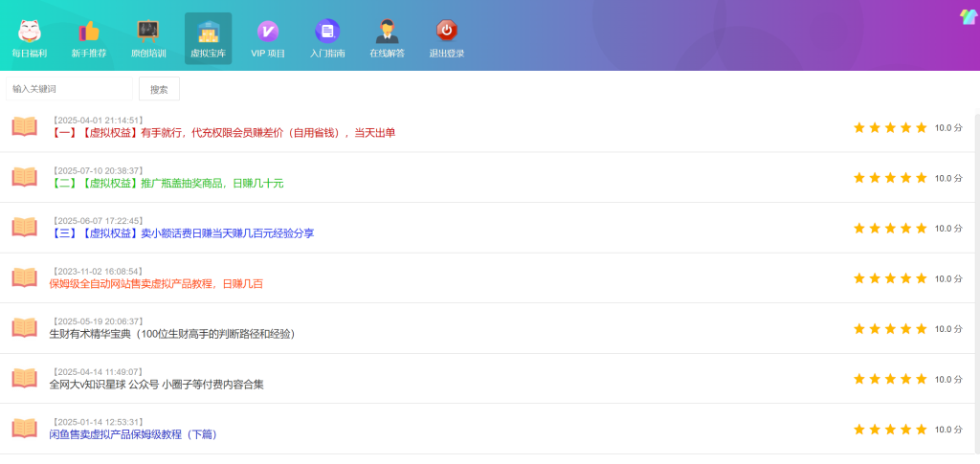Click the 虚拟宝库 label
This screenshot has height=464, width=980.
208,54
